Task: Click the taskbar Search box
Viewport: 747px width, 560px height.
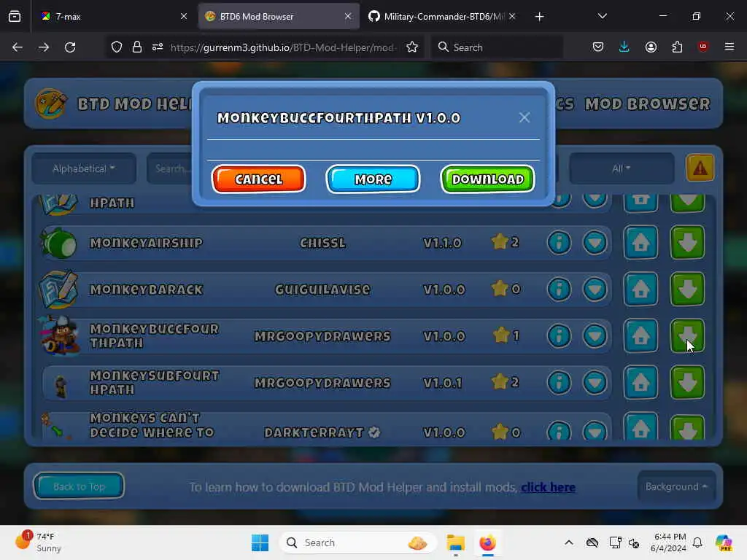Action: coord(358,542)
